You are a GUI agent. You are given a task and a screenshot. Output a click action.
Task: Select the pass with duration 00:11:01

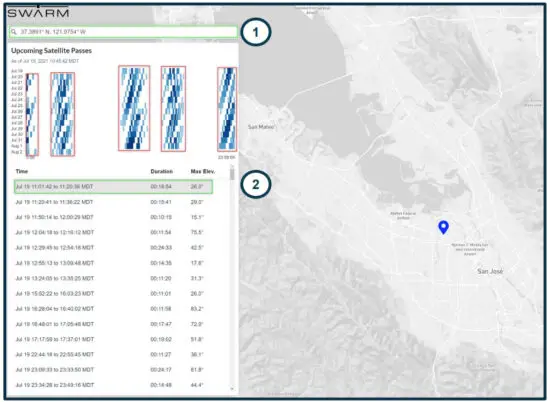click(x=113, y=293)
